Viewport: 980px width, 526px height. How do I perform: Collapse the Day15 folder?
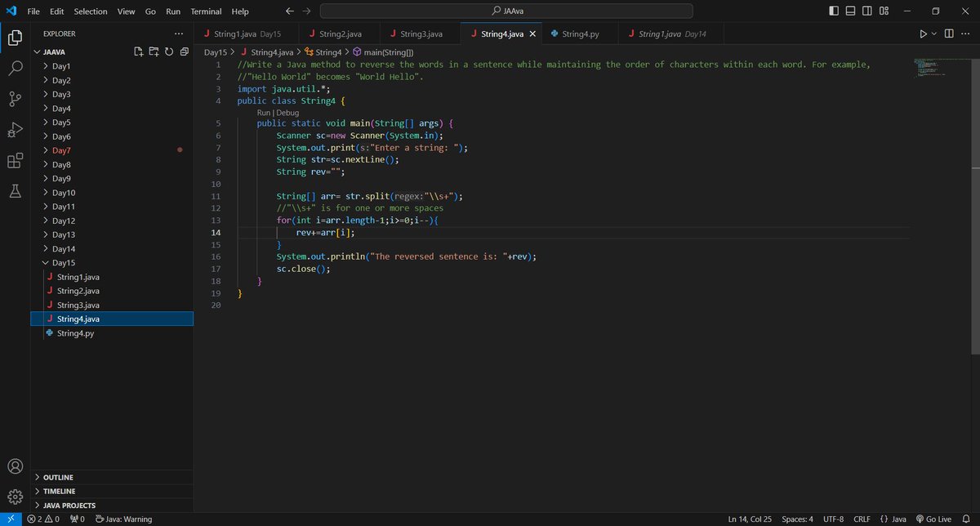click(113, 262)
